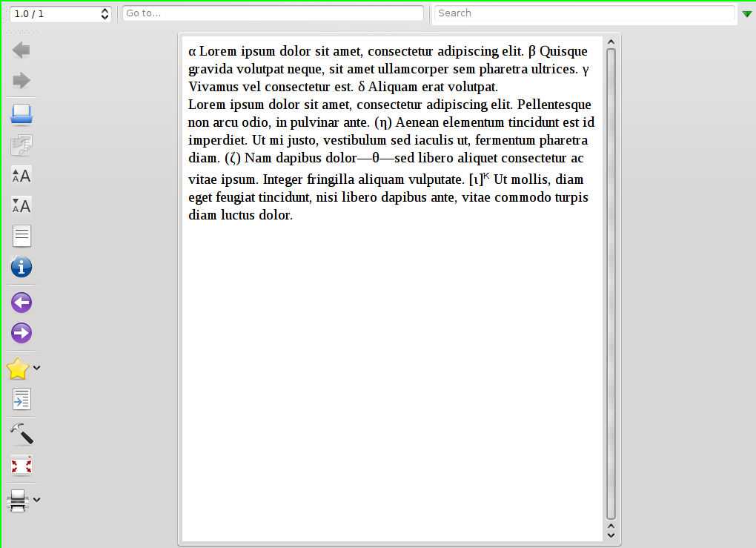Image resolution: width=756 pixels, height=548 pixels.
Task: Focus the Search text field
Action: 584,13
